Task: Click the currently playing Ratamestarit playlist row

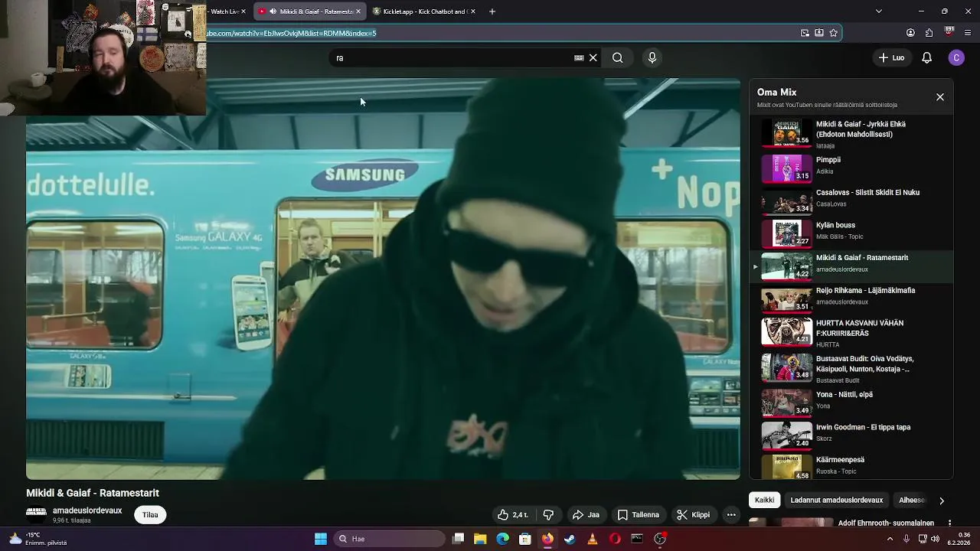Action: tap(851, 266)
